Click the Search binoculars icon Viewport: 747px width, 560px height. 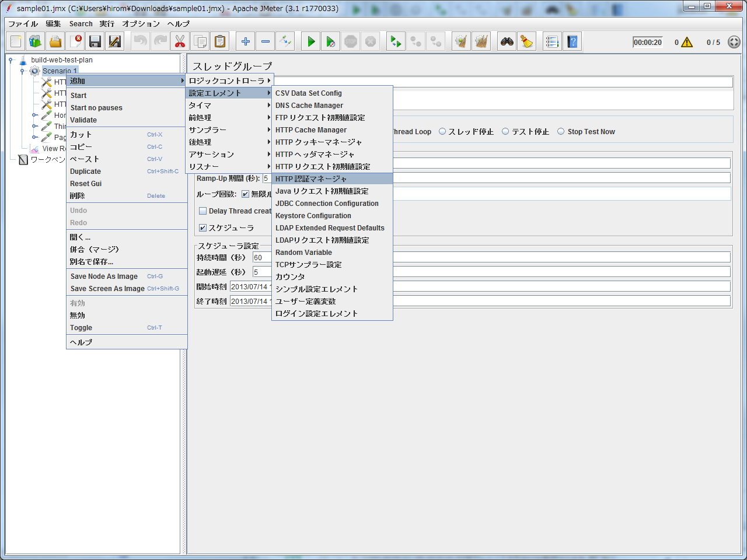pyautogui.click(x=507, y=41)
